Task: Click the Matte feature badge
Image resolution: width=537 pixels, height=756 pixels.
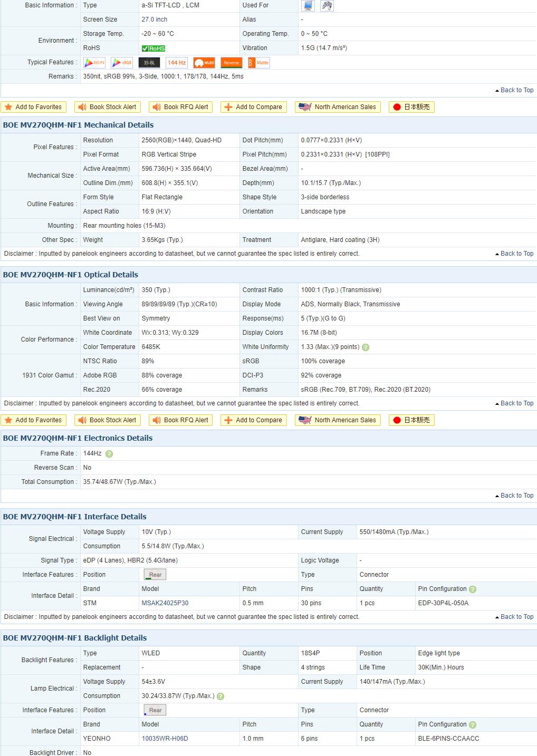Action: [x=259, y=63]
